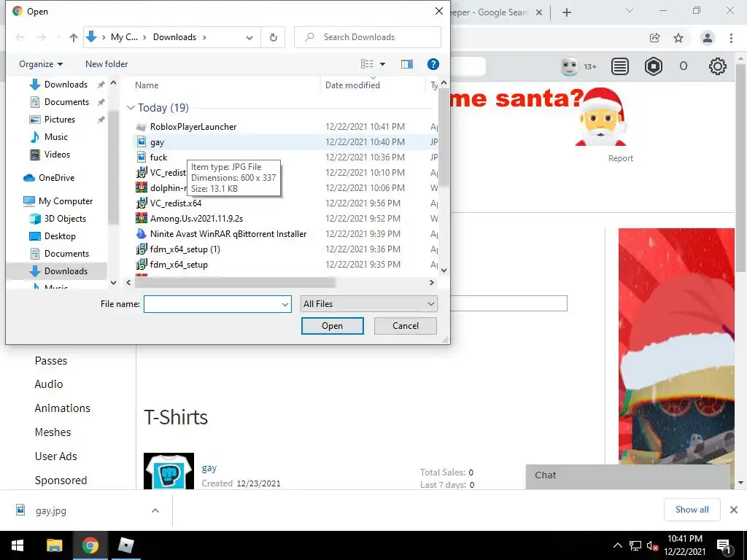Screen dimensions: 747x560
Task: Select Among.Us.v2021.11.9.2s archive
Action: click(x=196, y=219)
